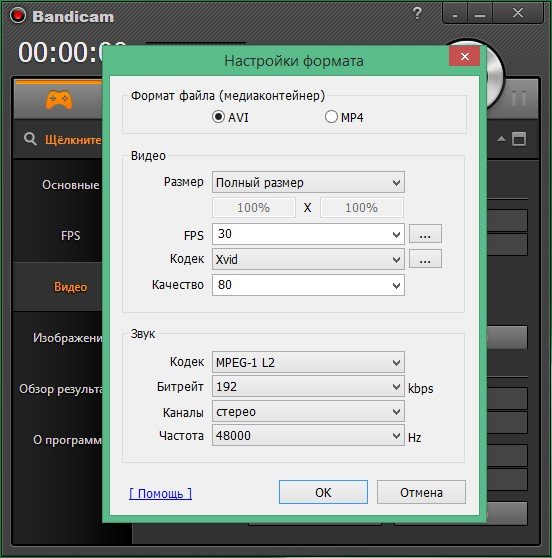
Task: Close the Настройки формата dialog
Action: [x=464, y=56]
